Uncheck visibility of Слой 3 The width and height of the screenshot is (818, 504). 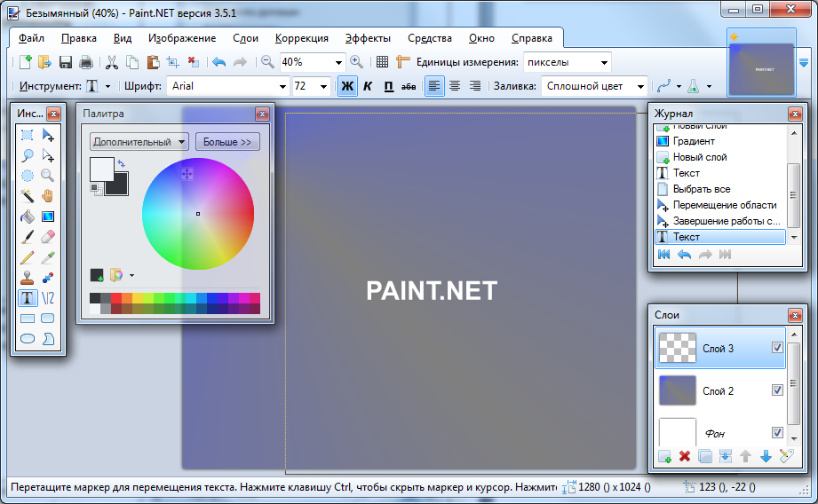point(777,347)
